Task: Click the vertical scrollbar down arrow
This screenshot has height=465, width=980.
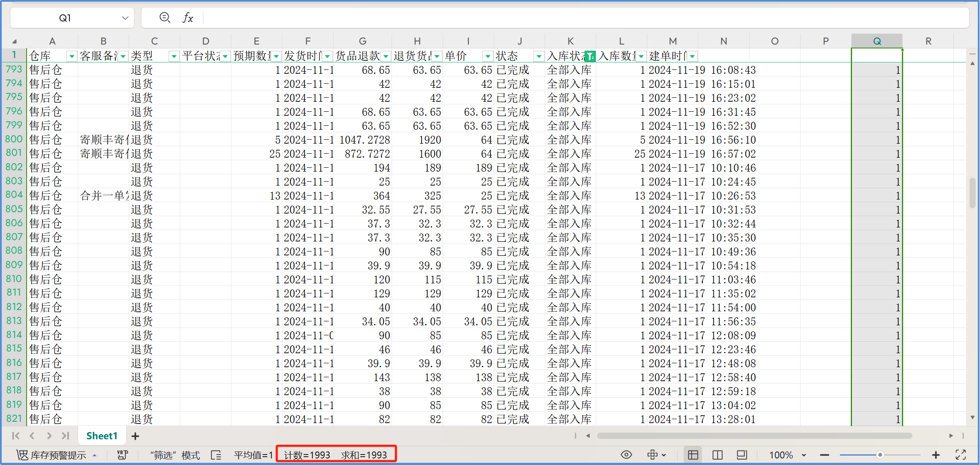Action: [973, 417]
